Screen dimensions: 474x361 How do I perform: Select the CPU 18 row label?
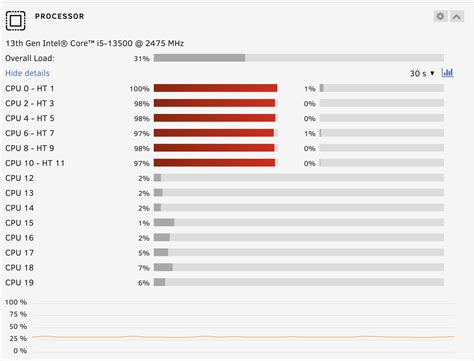(19, 268)
